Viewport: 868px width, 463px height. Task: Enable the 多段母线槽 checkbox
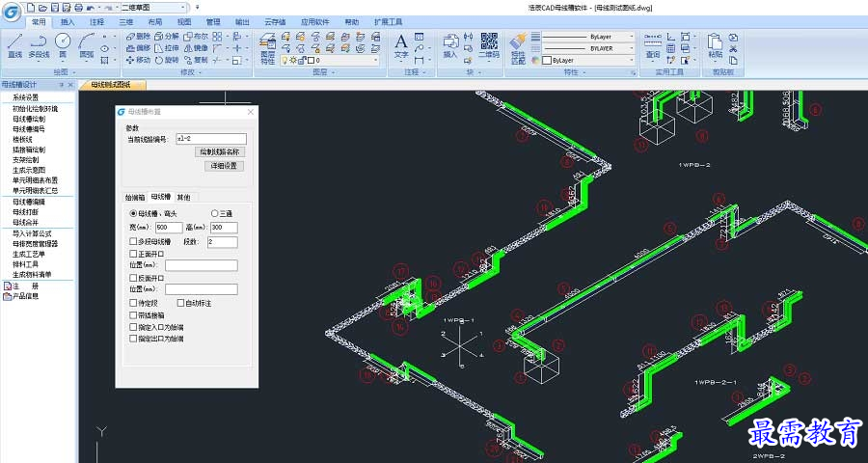[133, 241]
